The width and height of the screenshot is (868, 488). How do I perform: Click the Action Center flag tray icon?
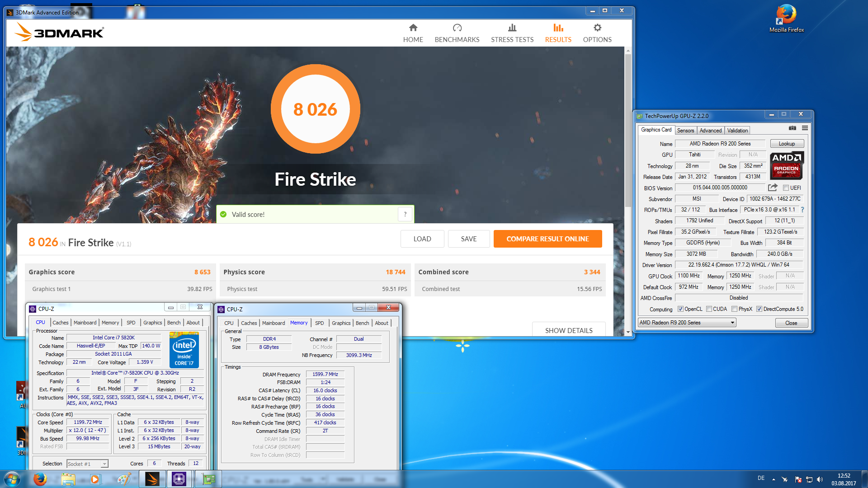798,479
